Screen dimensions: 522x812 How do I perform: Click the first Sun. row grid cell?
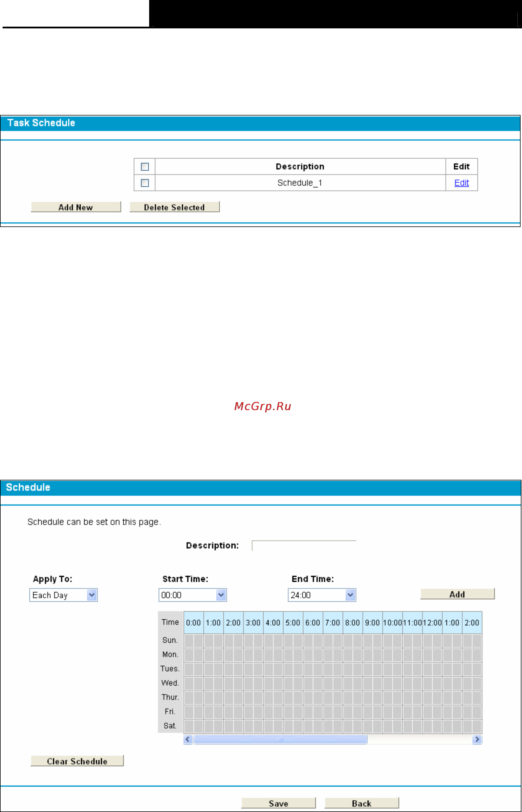[189, 641]
